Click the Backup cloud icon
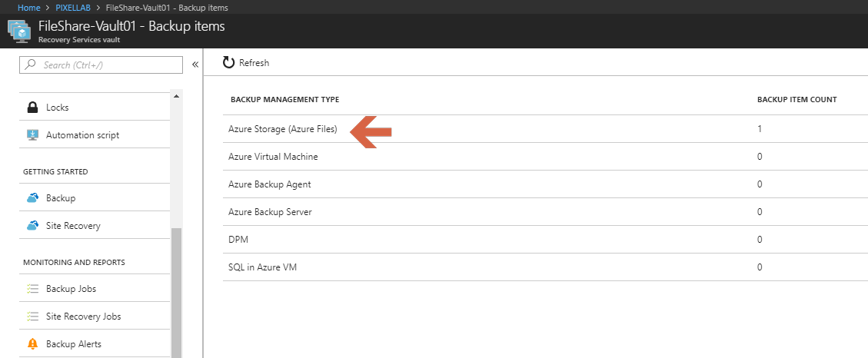 (32, 198)
